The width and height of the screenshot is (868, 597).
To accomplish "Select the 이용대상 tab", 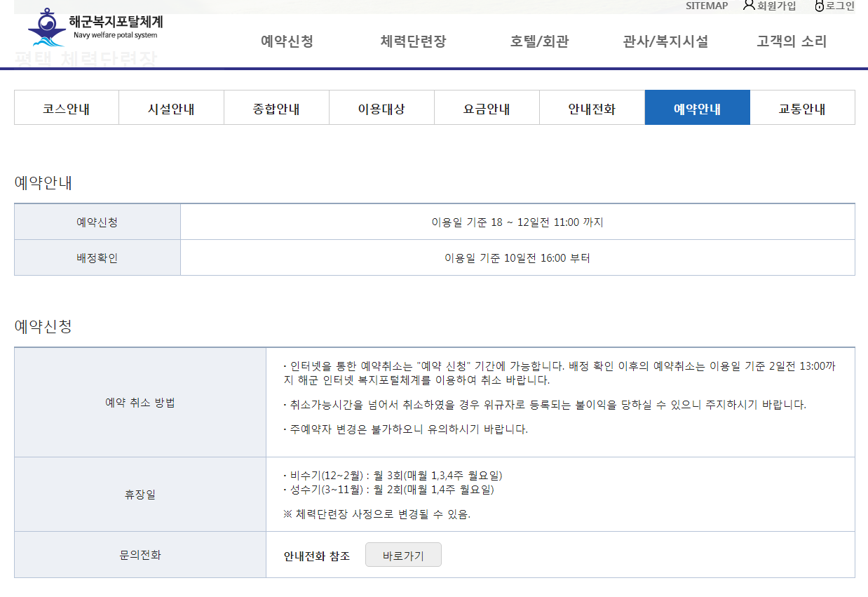I will point(381,107).
